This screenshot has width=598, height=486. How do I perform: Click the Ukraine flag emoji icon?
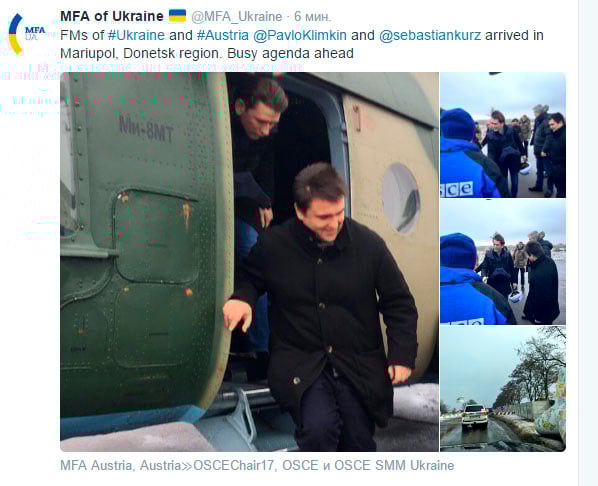(177, 16)
